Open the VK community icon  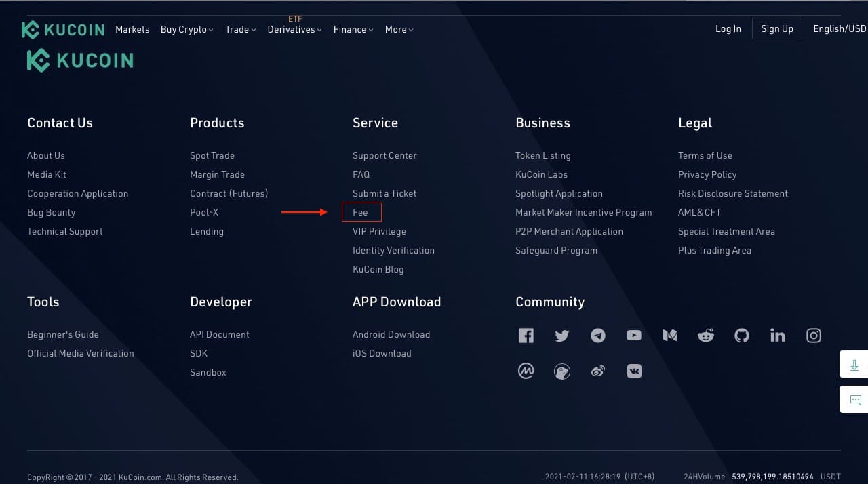[633, 371]
